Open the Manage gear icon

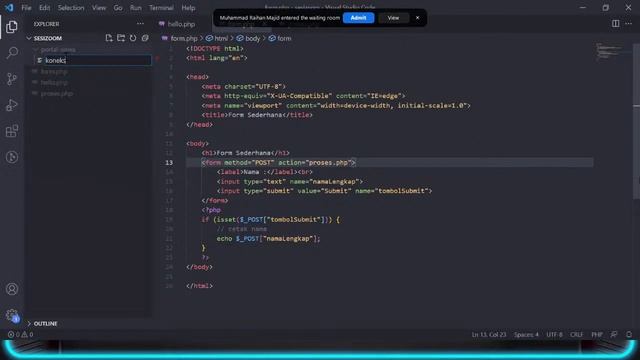point(12,315)
